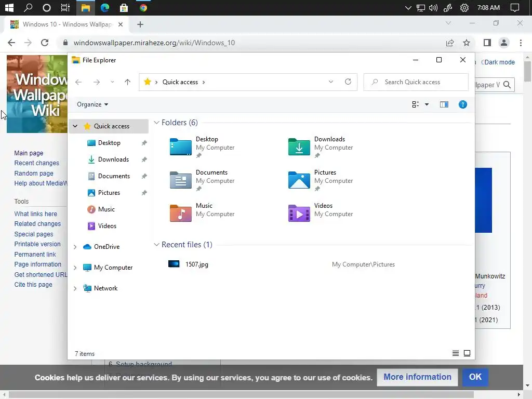The image size is (532, 399).
Task: Click the Quick access breadcrumb in address bar
Action: coord(180,82)
